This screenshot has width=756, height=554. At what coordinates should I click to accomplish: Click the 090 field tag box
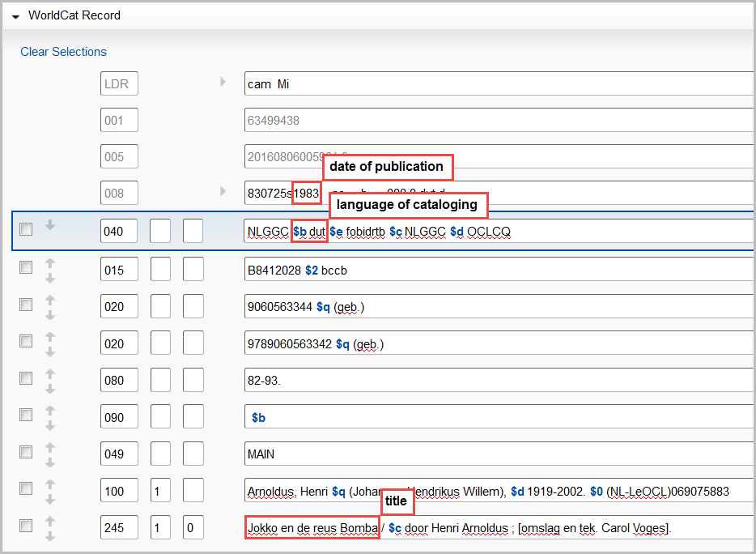118,417
